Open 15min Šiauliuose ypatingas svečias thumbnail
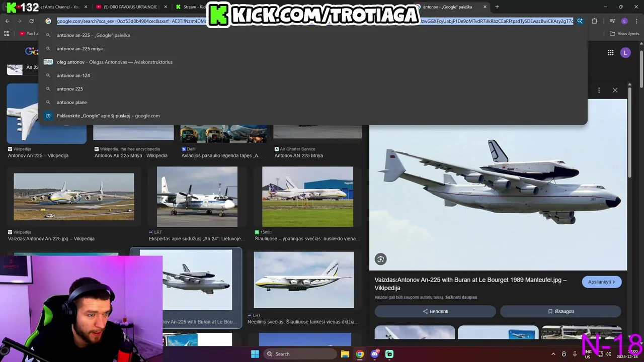Image resolution: width=644 pixels, height=362 pixels. (x=307, y=197)
